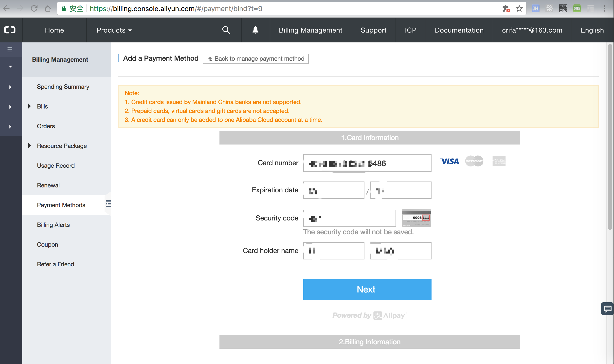The height and width of the screenshot is (364, 614).
Task: Click the bookmark star in address bar
Action: 519,9
